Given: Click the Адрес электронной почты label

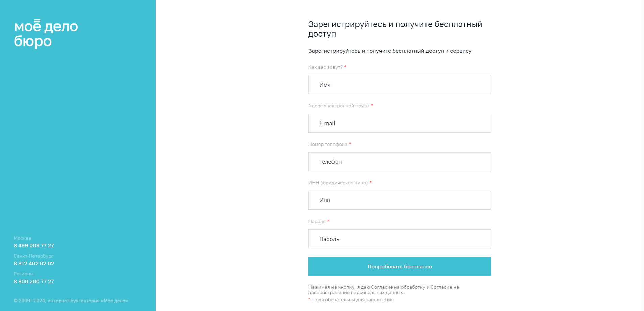Looking at the screenshot, I should 339,106.
